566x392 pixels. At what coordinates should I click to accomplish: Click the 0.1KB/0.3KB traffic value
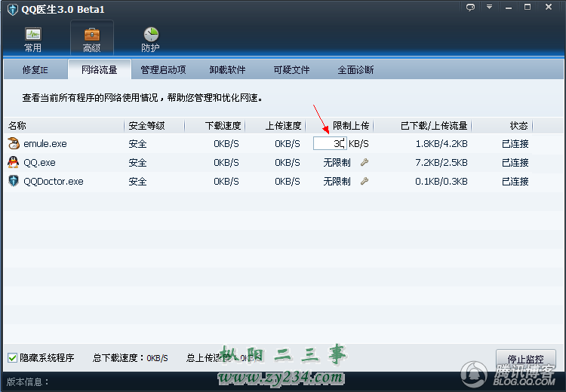(x=441, y=181)
